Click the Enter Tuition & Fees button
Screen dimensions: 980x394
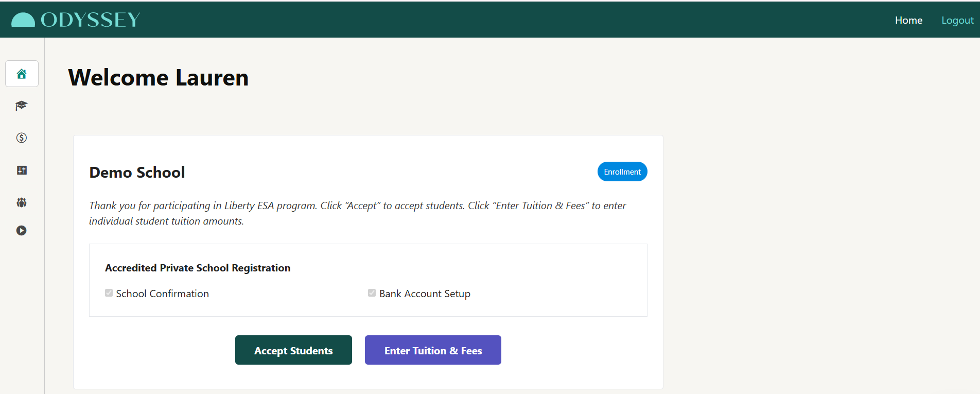(433, 350)
